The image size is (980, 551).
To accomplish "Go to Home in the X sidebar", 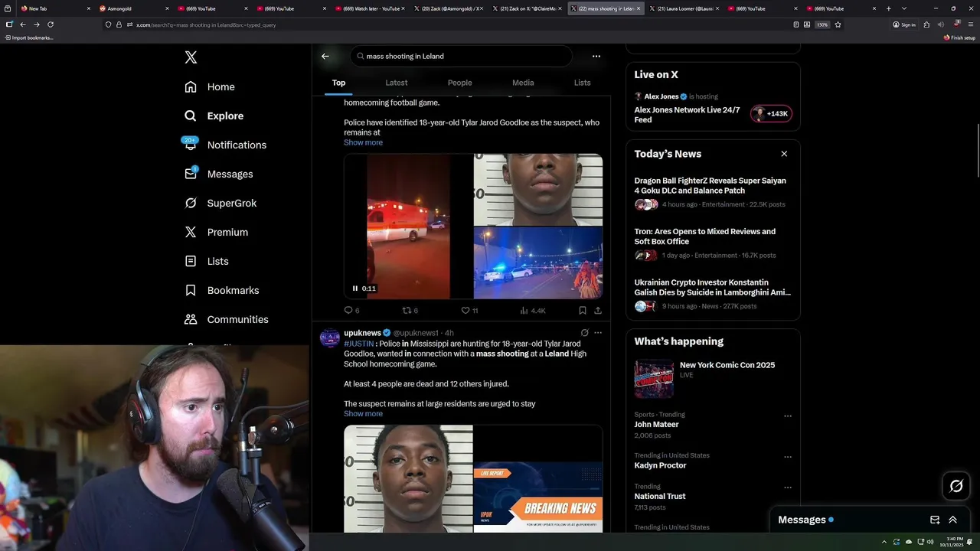I will 210,87.
